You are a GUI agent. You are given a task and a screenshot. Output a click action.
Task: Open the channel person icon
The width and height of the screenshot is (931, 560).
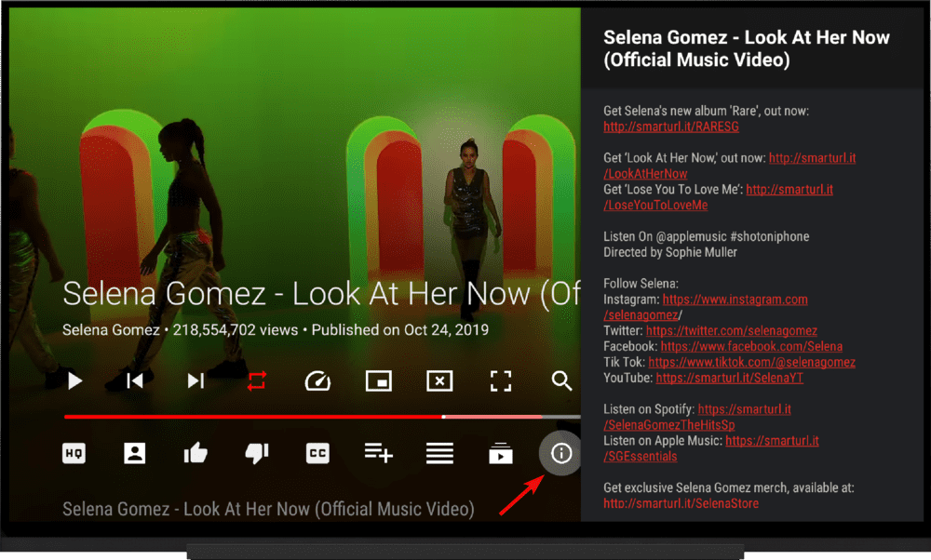135,454
